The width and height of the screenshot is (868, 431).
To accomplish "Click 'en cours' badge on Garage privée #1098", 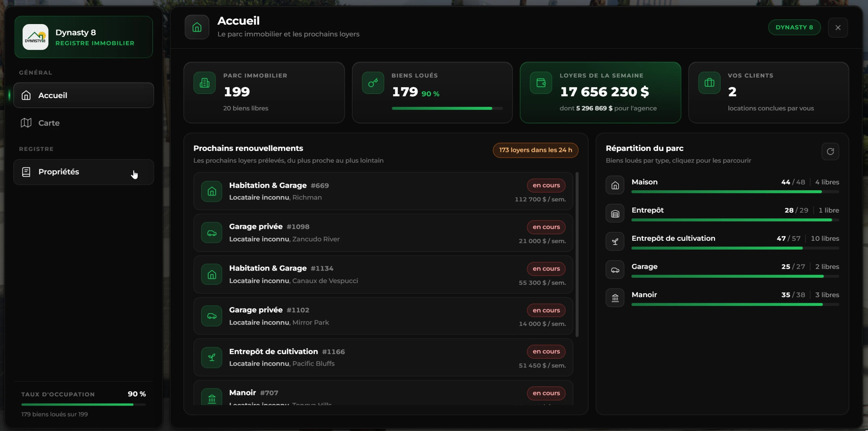I will 546,227.
